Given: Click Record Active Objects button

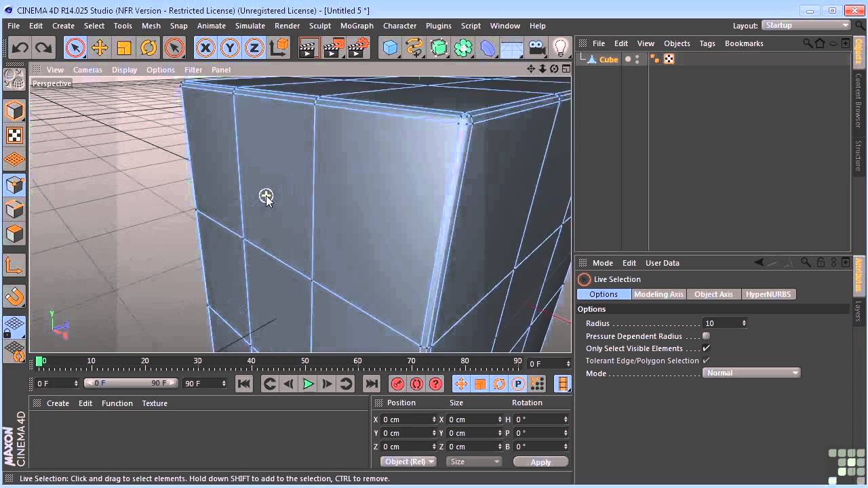Looking at the screenshot, I should 397,384.
